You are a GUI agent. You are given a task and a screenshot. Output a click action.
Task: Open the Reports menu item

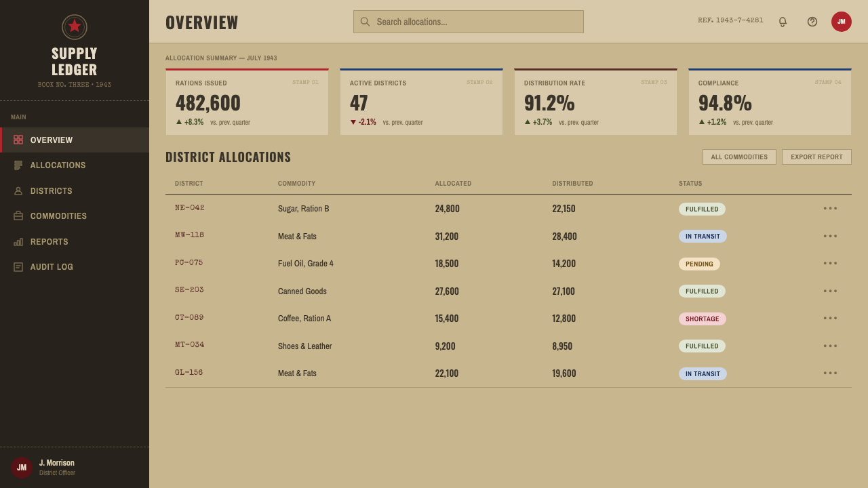75,242
